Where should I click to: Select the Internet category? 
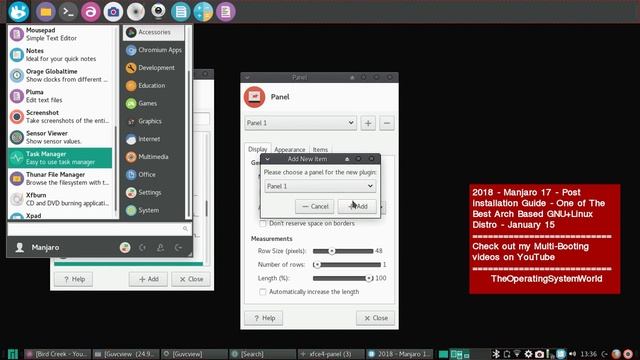coord(153,139)
